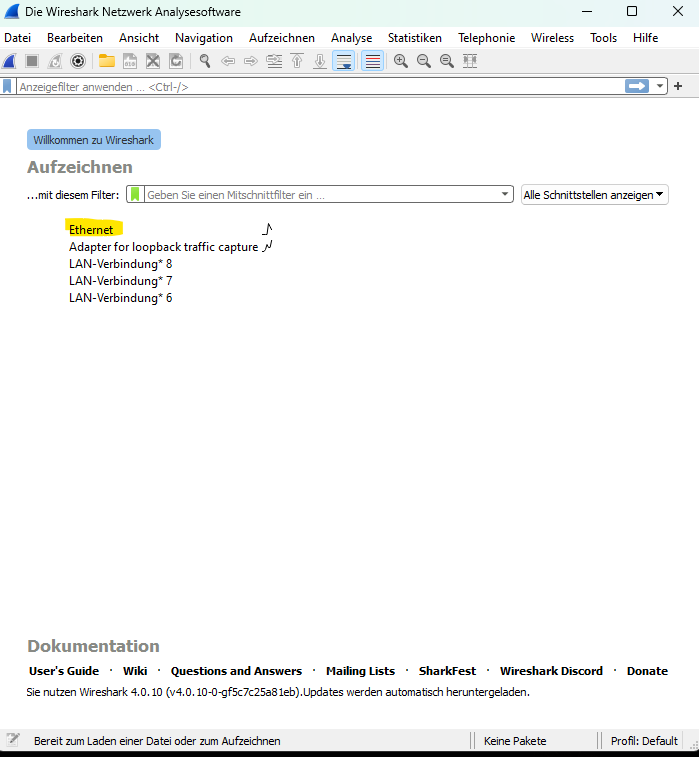Stop the running capture

tap(32, 61)
